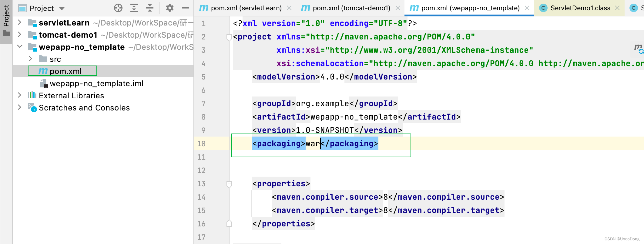
Task: Fold the project tag at line 2
Action: pyautogui.click(x=229, y=37)
